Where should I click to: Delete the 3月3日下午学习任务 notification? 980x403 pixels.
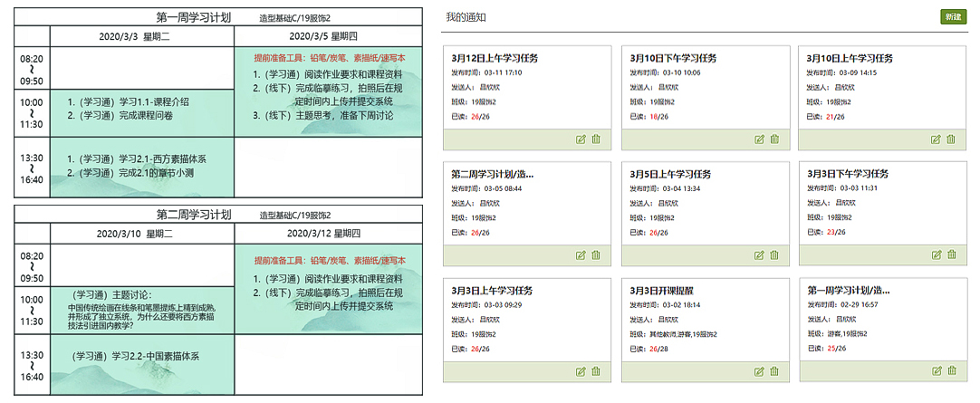(951, 255)
